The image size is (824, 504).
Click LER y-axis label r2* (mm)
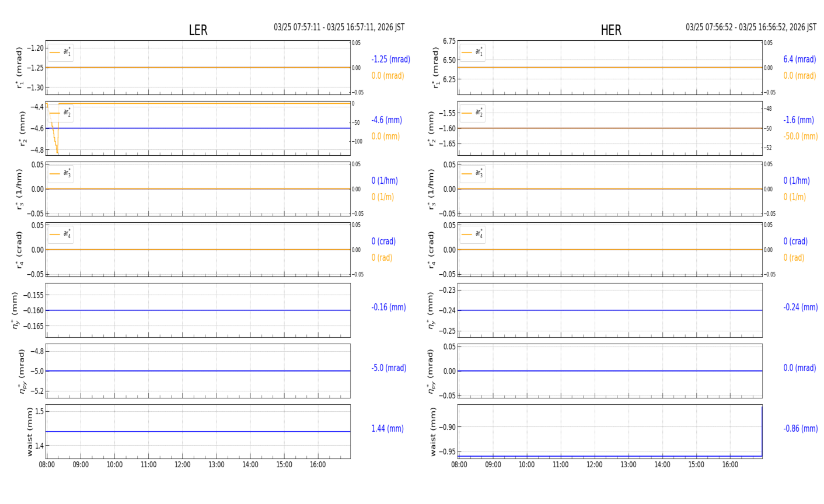pyautogui.click(x=23, y=128)
